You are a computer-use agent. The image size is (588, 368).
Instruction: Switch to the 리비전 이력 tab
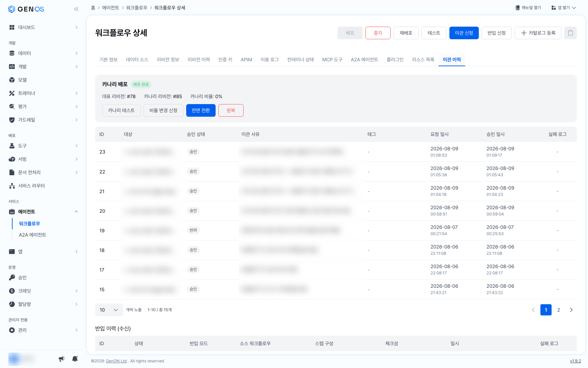click(x=199, y=60)
